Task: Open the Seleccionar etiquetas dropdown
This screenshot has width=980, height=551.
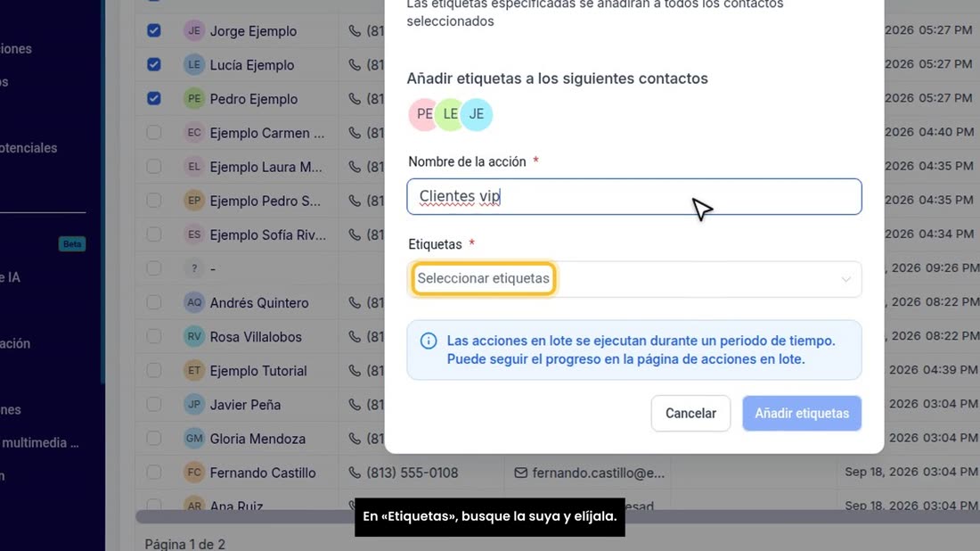Action: pos(633,279)
